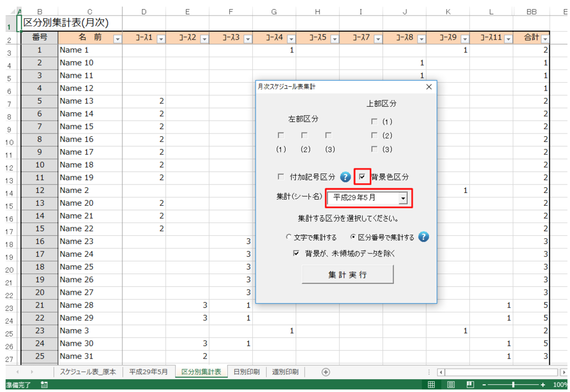Click the help icon beside 付加記号区分

346,177
